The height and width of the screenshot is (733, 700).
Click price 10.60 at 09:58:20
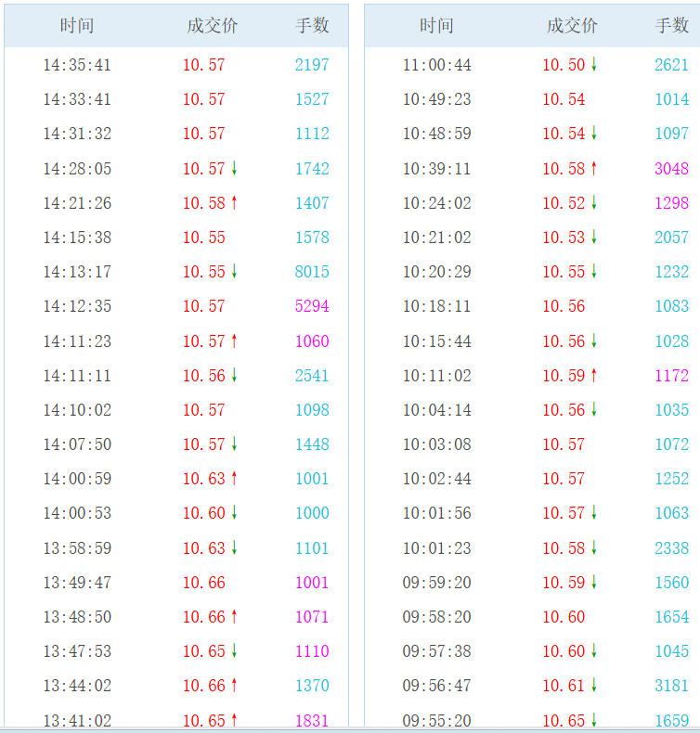564,617
